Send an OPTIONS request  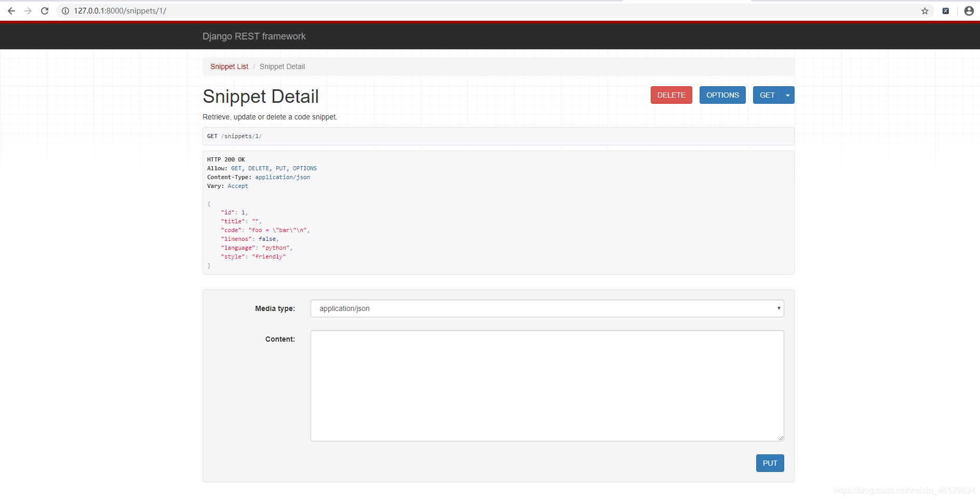click(722, 95)
